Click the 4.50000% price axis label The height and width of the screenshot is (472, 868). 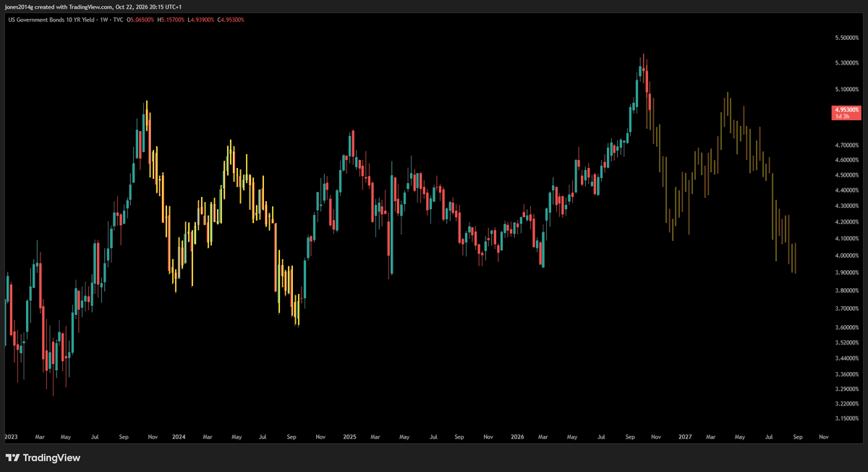[x=847, y=175]
